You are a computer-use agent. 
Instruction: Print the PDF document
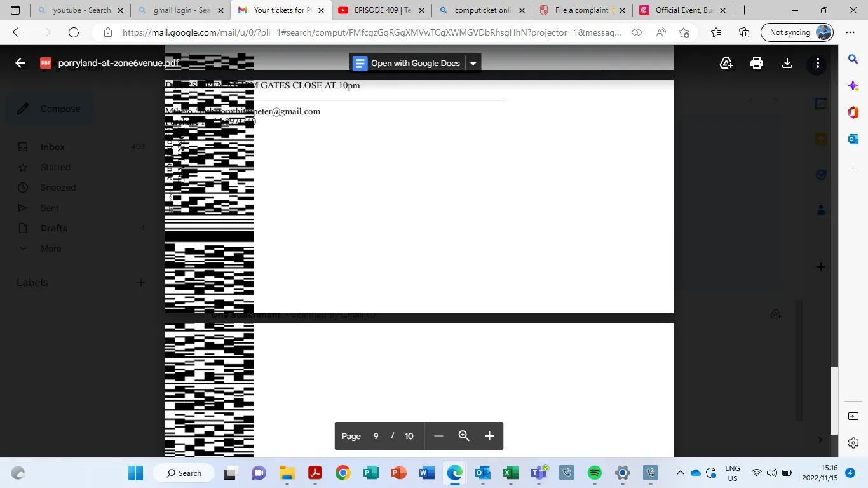[x=756, y=63]
